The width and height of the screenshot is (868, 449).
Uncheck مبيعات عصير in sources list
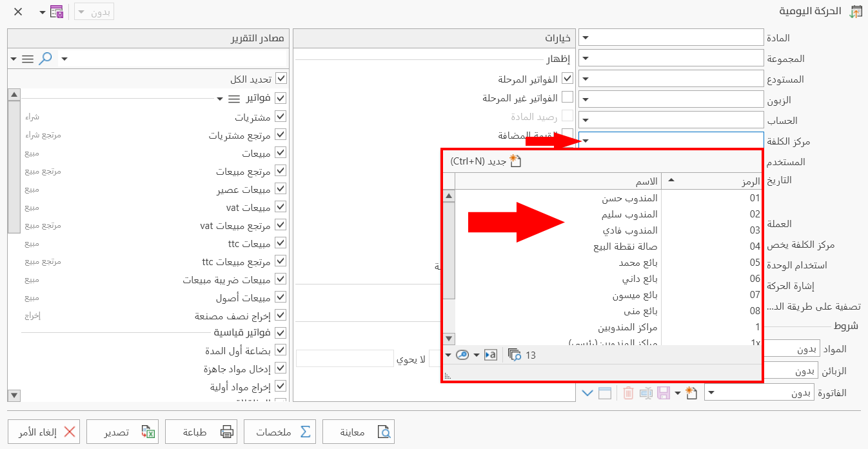coord(280,188)
